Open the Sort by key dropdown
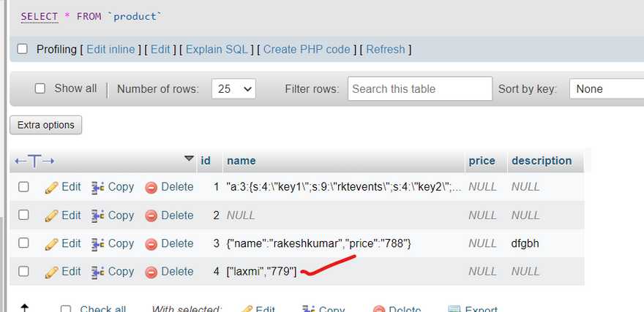This screenshot has height=312, width=644. tap(606, 89)
